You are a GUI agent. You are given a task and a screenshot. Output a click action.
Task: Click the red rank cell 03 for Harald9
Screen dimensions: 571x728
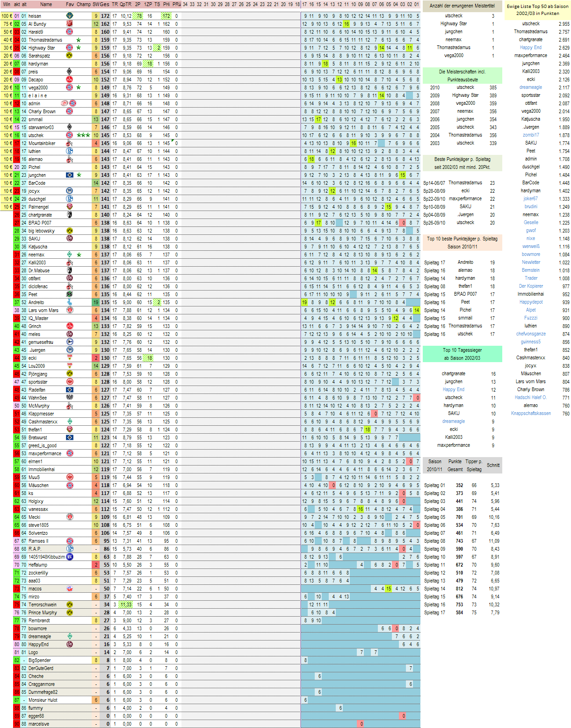click(17, 32)
